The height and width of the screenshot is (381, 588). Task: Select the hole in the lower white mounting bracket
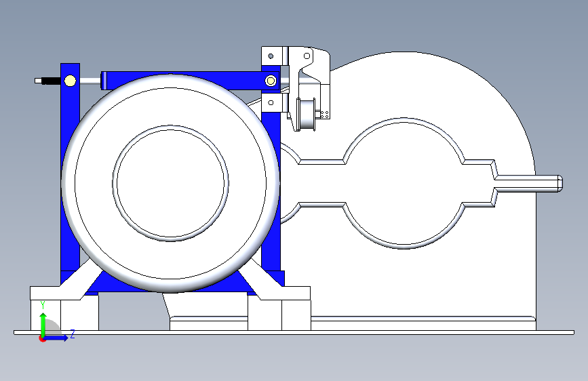pyautogui.click(x=271, y=103)
